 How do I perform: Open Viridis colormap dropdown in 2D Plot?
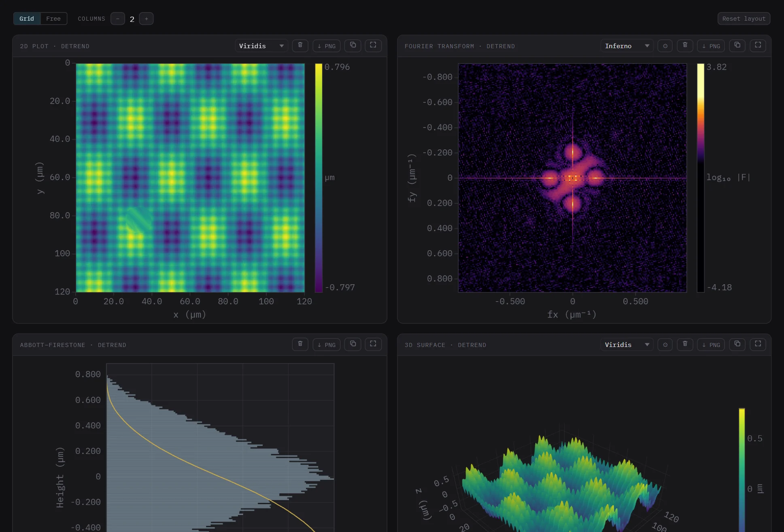[x=261, y=46]
